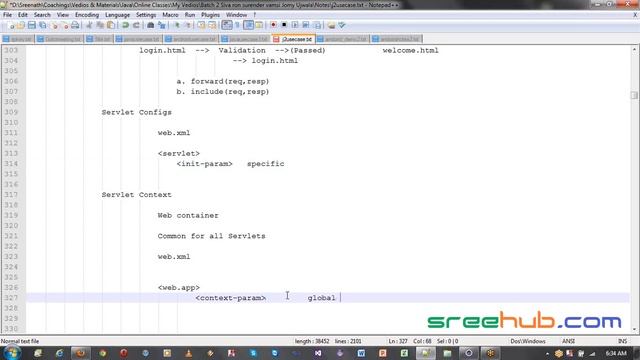
Task: Select the j2usecase.txt tab
Action: click(x=293, y=39)
